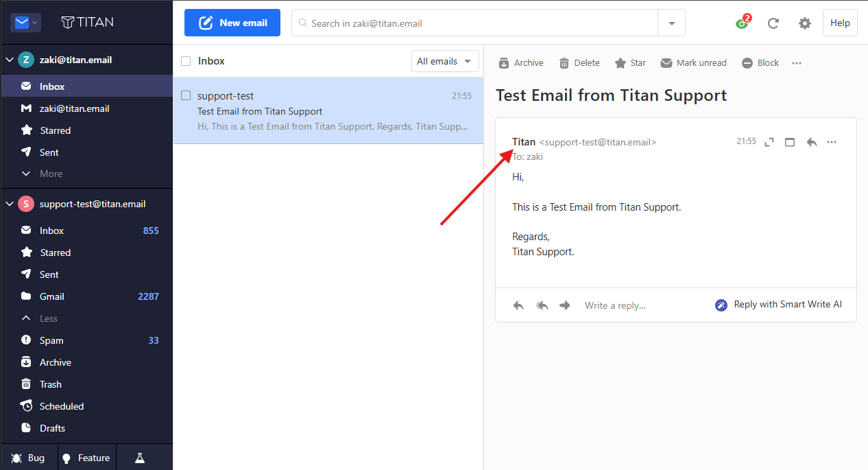Image resolution: width=868 pixels, height=470 pixels.
Task: Reply with Smart Write AI
Action: pos(779,305)
